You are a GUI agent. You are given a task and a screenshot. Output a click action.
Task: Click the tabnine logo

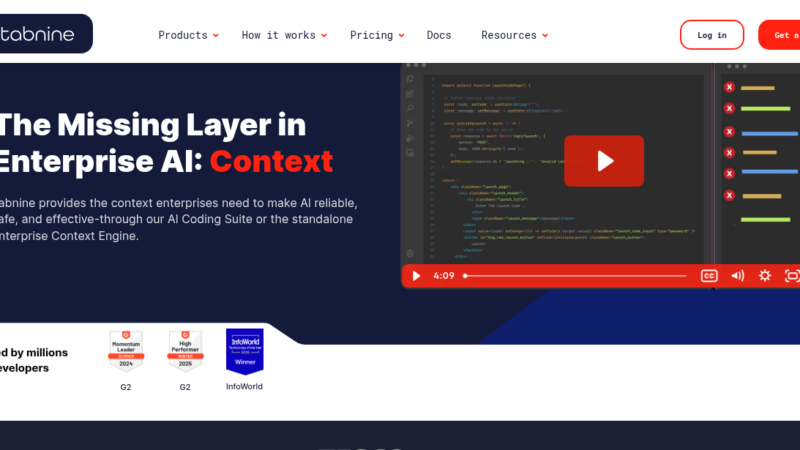pos(37,34)
